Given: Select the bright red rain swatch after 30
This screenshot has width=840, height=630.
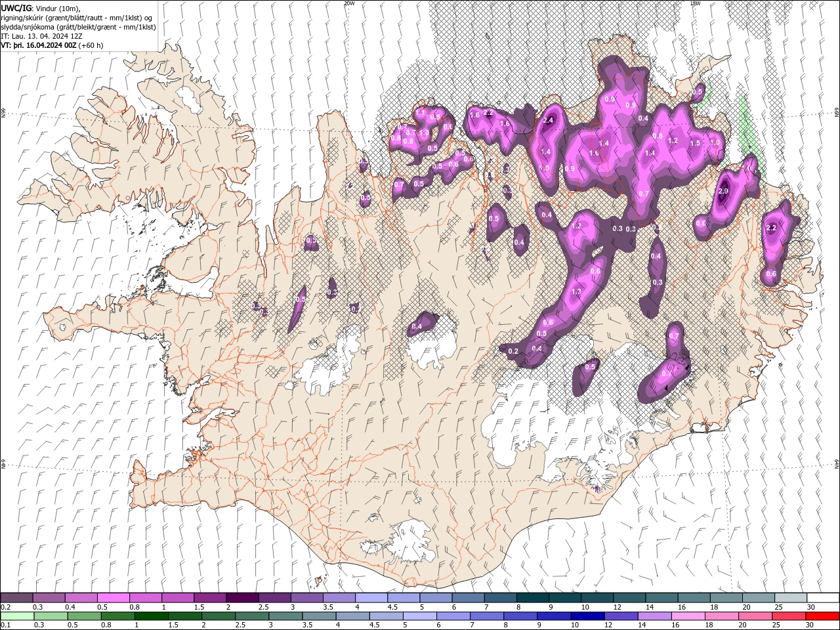Looking at the screenshot, I should tap(822, 616).
